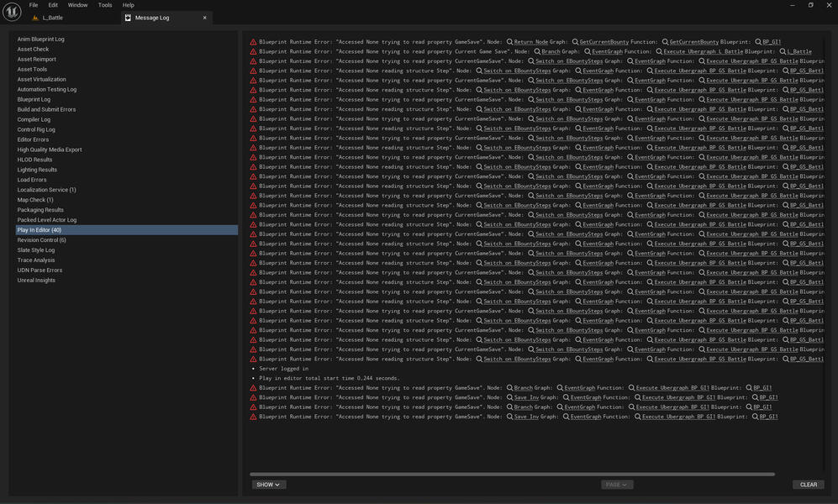Viewport: 838px width, 504px height.
Task: Open the PAGE dropdown at the bottom
Action: pos(615,485)
